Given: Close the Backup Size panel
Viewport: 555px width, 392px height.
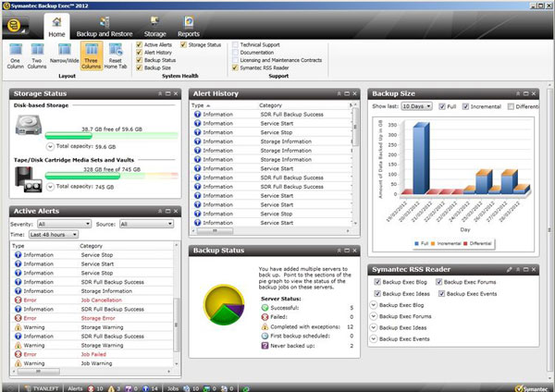Looking at the screenshot, I should (x=534, y=93).
